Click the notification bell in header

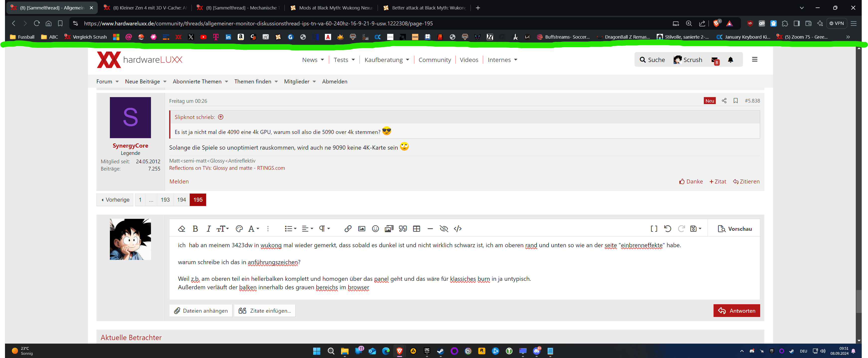tap(730, 60)
